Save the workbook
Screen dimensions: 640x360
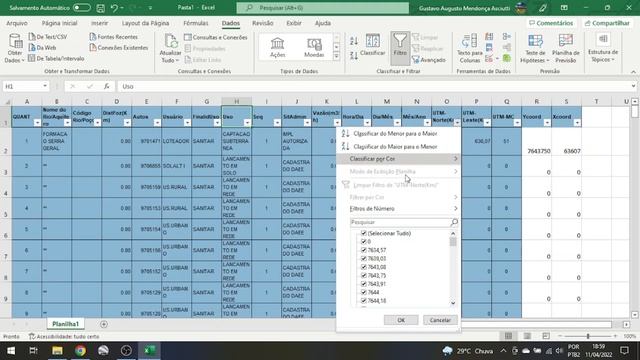pyautogui.click(x=100, y=8)
